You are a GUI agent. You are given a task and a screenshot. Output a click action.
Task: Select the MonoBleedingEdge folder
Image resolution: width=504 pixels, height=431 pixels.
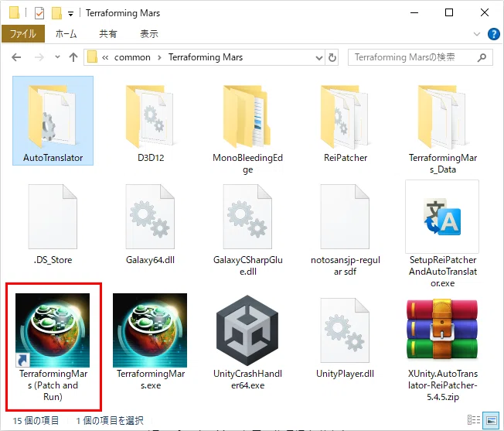pos(247,129)
